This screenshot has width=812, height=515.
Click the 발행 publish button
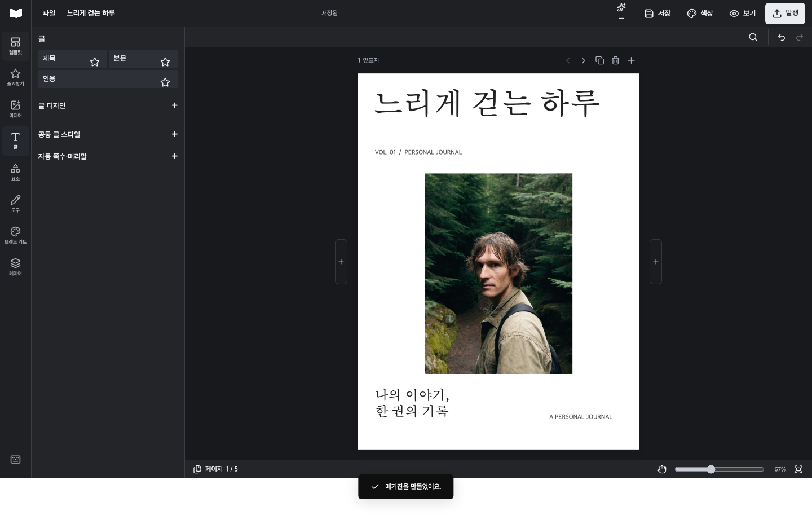click(785, 13)
